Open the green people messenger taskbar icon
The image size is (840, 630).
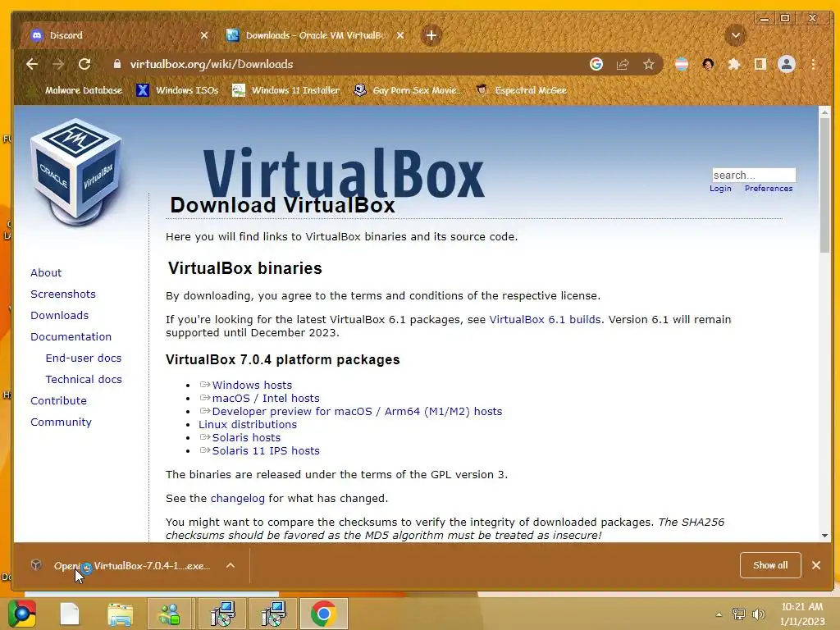(x=170, y=614)
